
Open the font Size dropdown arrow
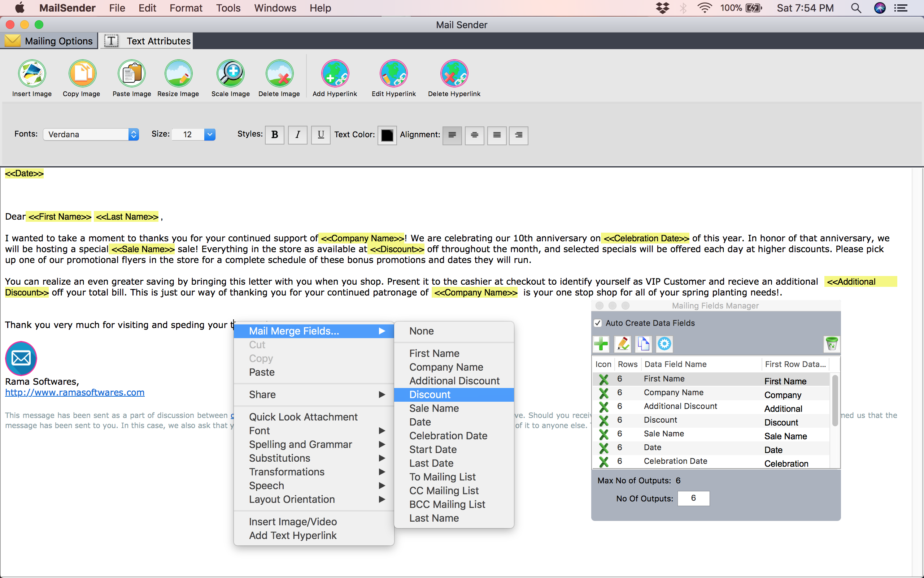210,134
